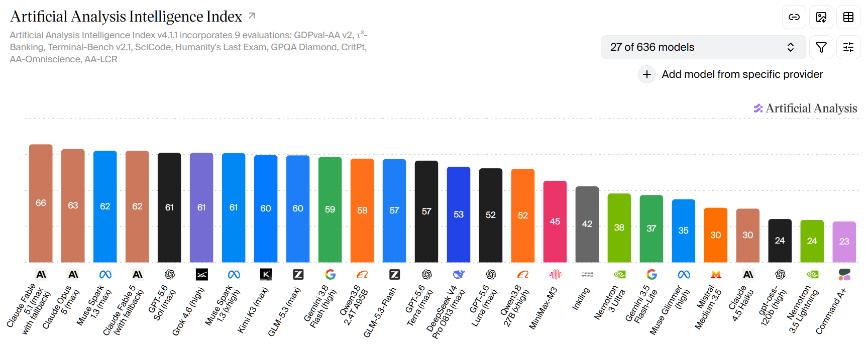Open the external arrow beside the chart title

coord(252,16)
